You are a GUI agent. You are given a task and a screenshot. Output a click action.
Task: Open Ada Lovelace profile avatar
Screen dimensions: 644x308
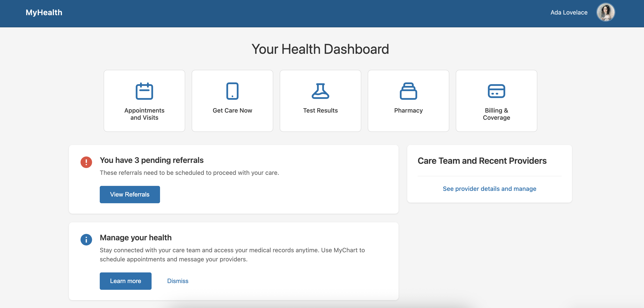click(605, 12)
